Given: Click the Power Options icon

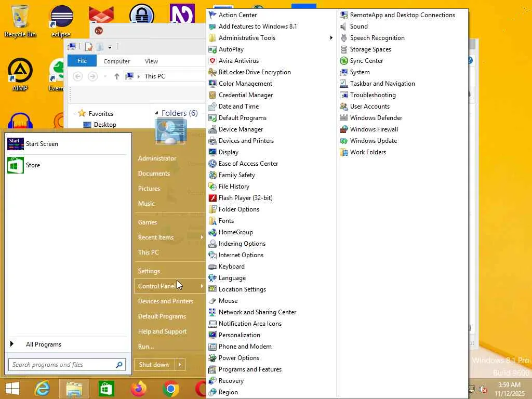Looking at the screenshot, I should [212, 358].
